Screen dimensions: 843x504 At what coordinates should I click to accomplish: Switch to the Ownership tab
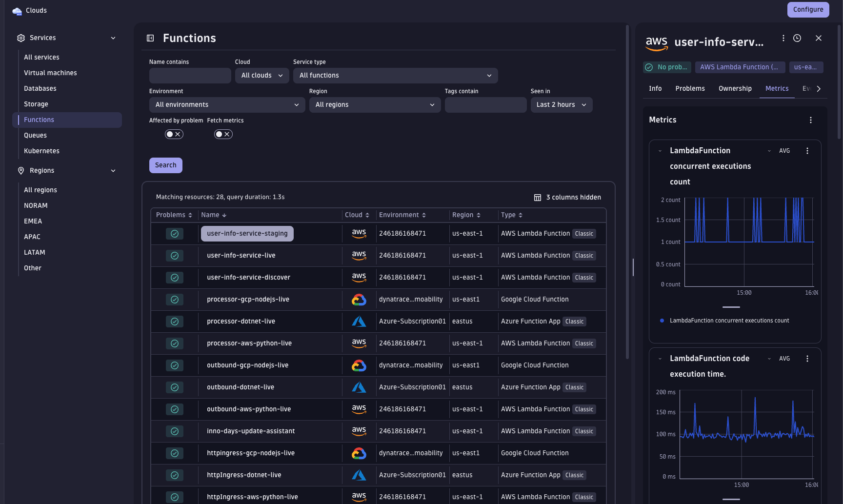click(x=735, y=88)
